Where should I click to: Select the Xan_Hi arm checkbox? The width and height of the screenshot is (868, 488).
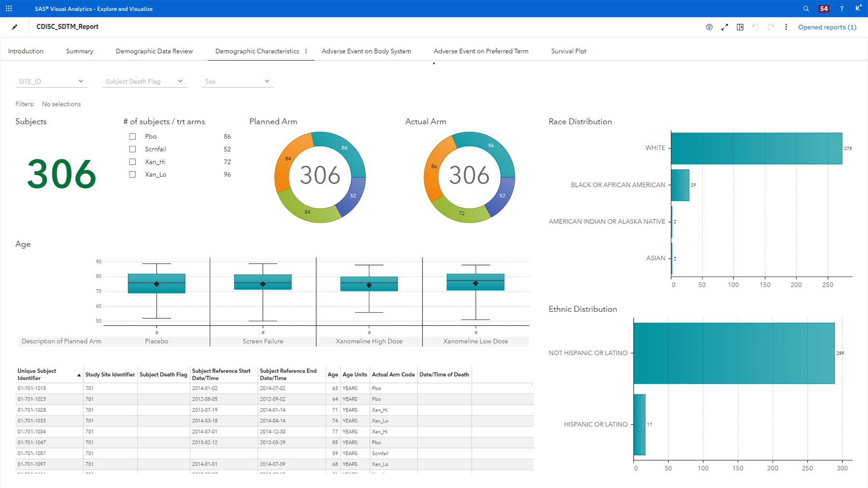coord(132,161)
